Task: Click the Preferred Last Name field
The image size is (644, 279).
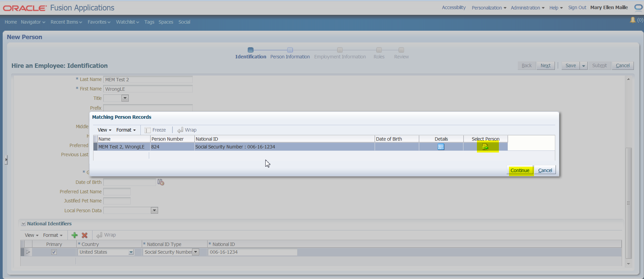Action: pyautogui.click(x=117, y=192)
